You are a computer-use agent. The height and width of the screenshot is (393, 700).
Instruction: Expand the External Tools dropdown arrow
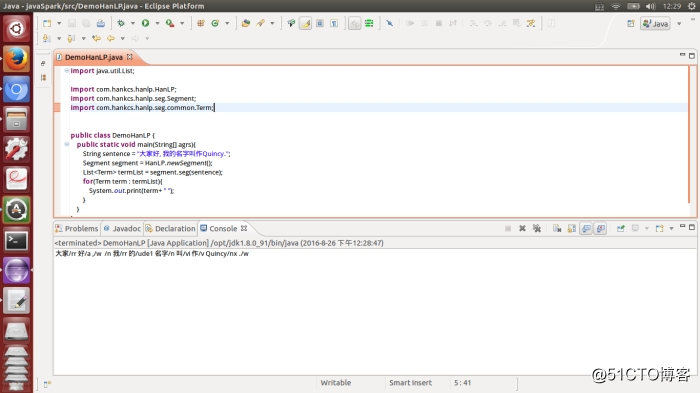pyautogui.click(x=182, y=23)
